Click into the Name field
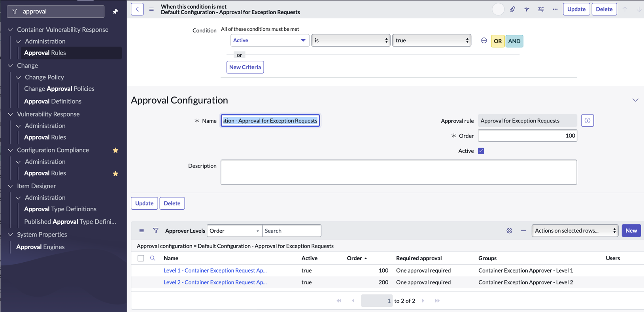The height and width of the screenshot is (312, 644). coord(270,121)
